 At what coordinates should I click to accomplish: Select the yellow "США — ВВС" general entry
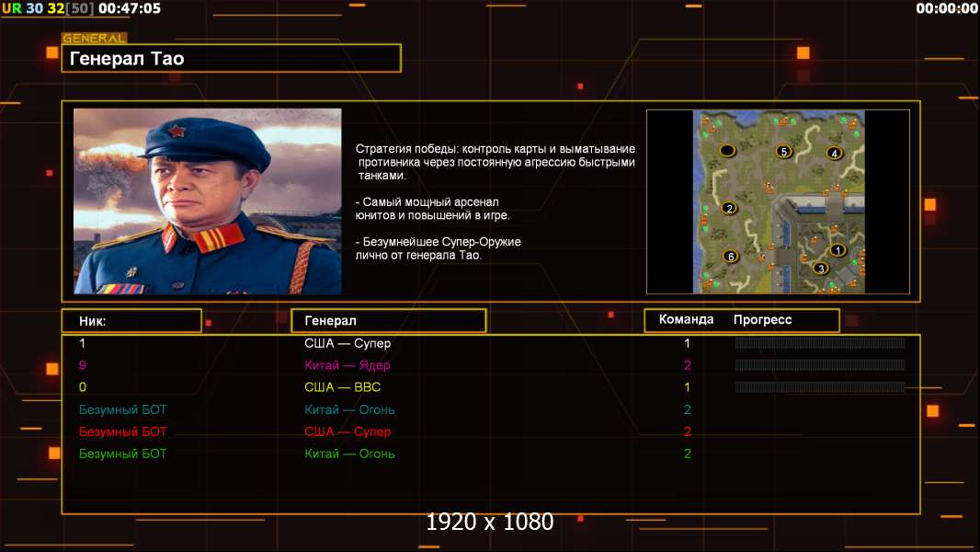point(343,387)
